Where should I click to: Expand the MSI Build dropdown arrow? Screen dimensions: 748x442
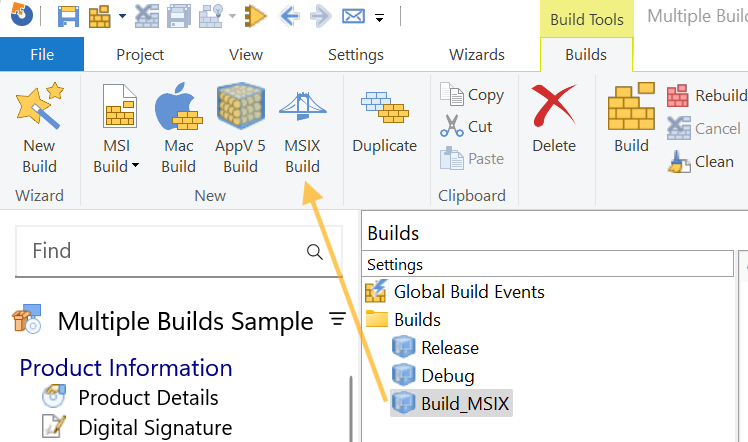[x=135, y=166]
